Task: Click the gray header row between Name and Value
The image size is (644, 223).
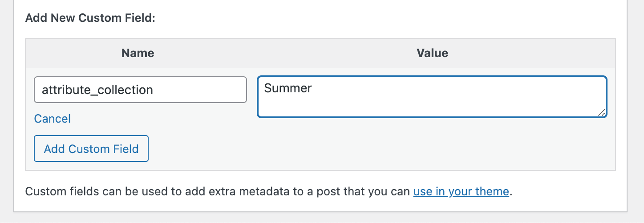Action: click(285, 54)
